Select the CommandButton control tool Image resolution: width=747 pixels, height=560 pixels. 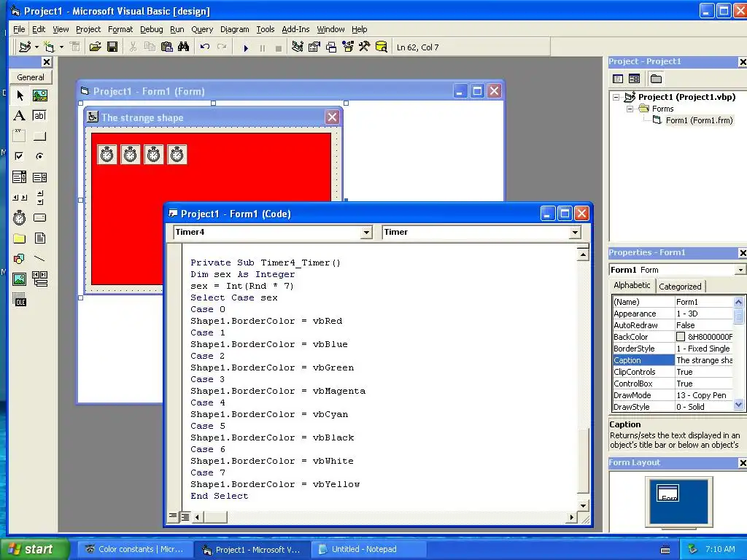[x=39, y=136]
